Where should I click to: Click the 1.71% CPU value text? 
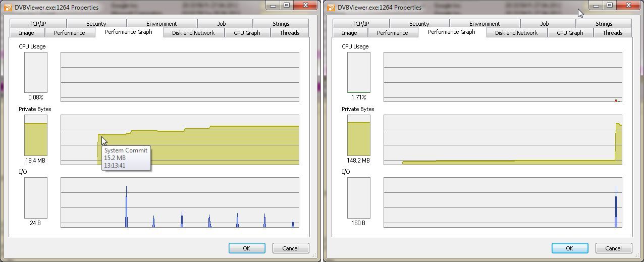click(359, 97)
